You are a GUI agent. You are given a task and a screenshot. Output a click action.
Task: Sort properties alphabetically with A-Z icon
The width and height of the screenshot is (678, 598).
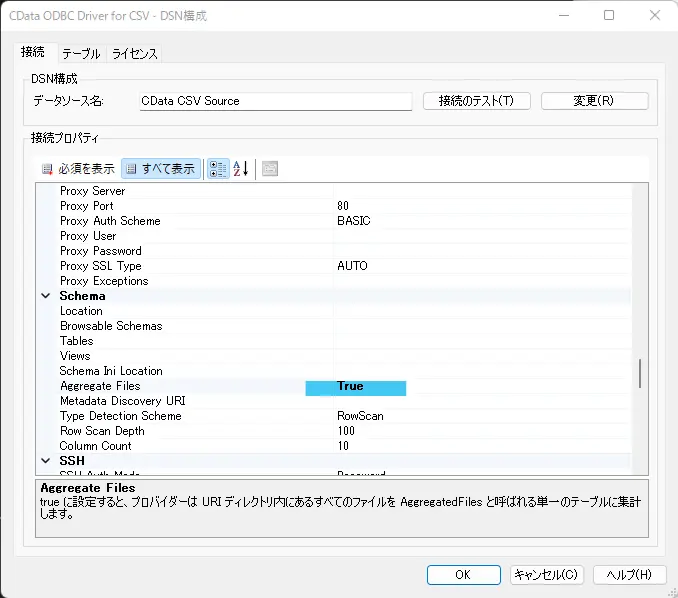pyautogui.click(x=241, y=169)
